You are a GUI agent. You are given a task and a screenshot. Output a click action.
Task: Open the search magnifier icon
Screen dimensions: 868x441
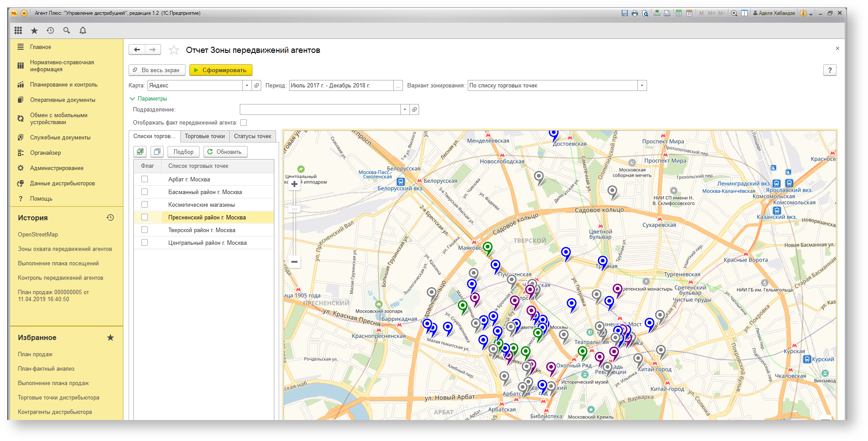pos(66,30)
